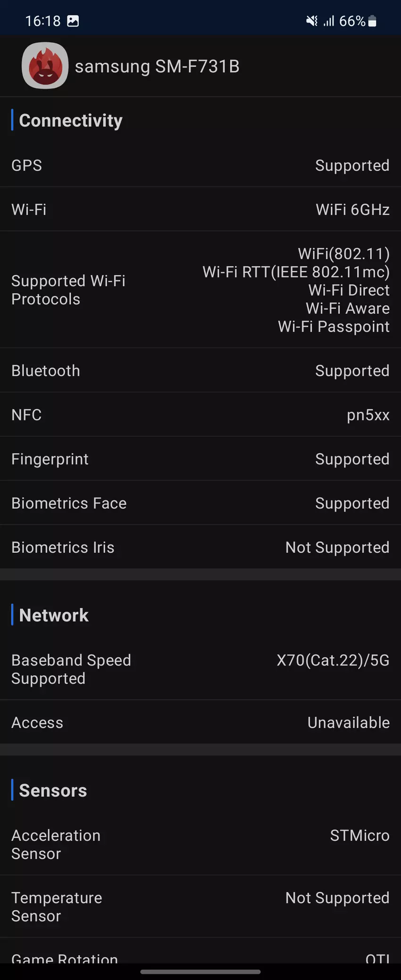This screenshot has width=401, height=980.
Task: Tap the home gesture bar at bottom
Action: [x=200, y=972]
